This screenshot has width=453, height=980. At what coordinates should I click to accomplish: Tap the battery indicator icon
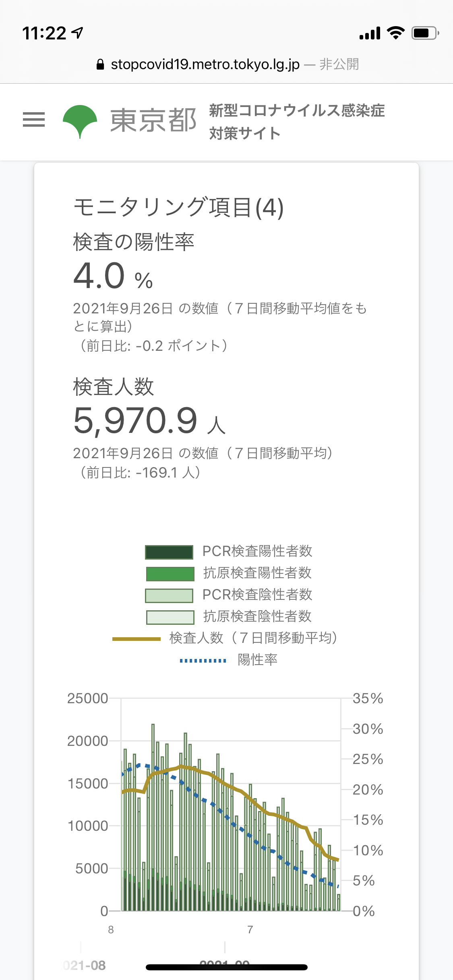[425, 33]
